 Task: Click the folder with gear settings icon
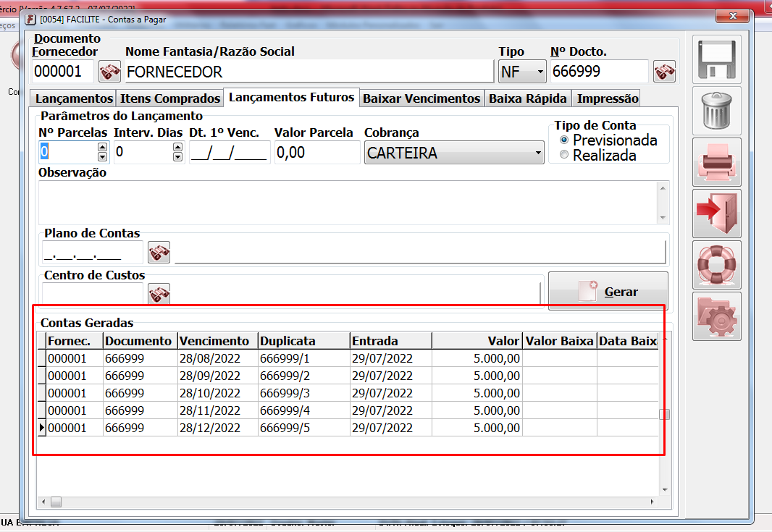pyautogui.click(x=716, y=316)
